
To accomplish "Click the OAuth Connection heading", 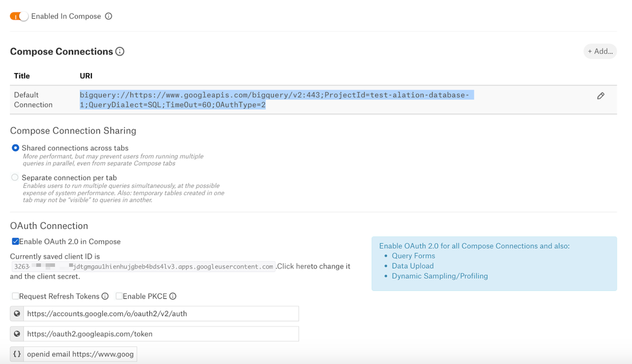I will click(x=49, y=226).
